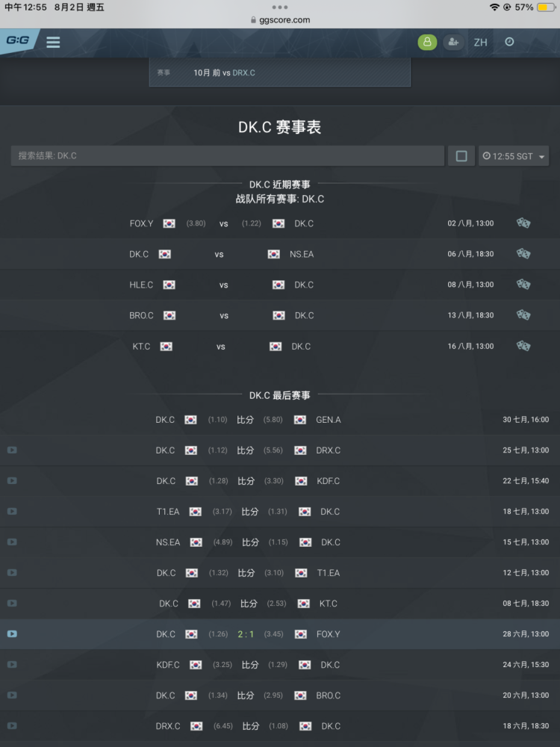Play video for DK.C vs BRO.C match
This screenshot has height=747, width=560.
point(13,695)
